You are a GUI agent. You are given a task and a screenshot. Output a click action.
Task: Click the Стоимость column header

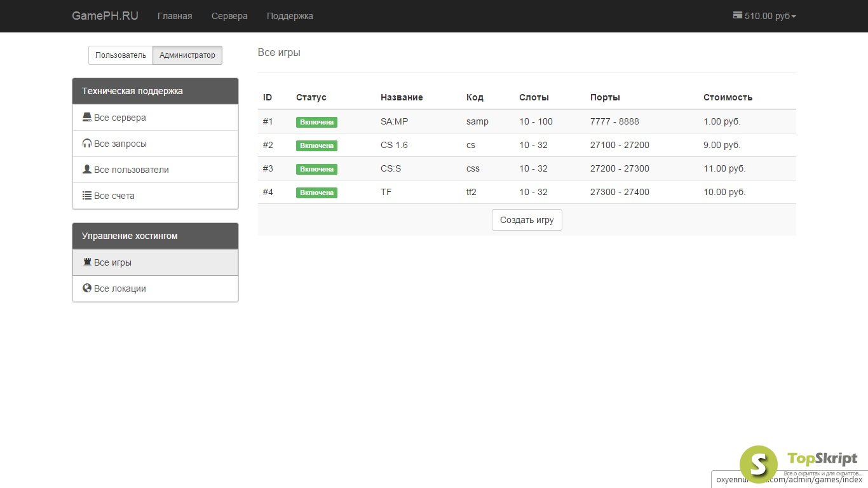[x=728, y=97]
